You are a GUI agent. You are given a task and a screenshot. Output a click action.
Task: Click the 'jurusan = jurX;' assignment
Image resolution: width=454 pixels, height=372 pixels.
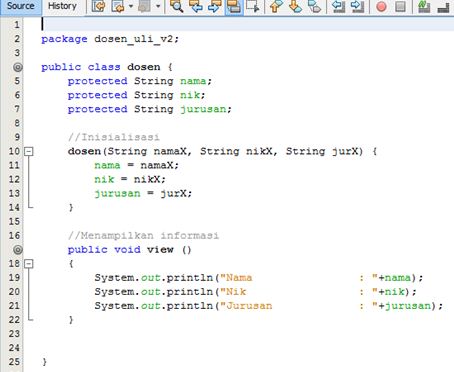point(143,193)
